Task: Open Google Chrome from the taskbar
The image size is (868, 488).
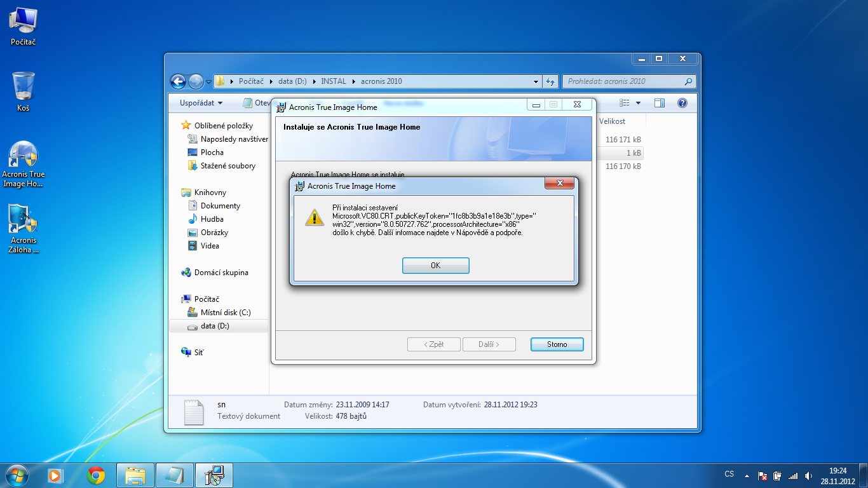Action: point(96,475)
